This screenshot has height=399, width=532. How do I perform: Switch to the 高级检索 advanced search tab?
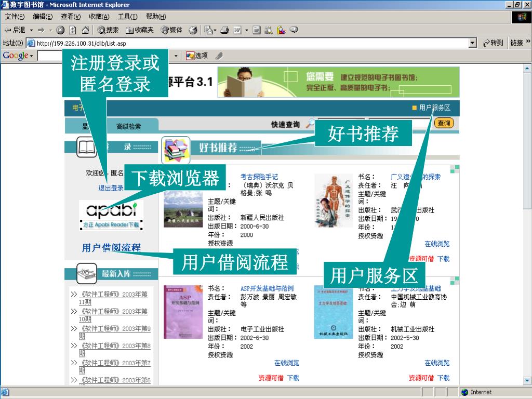(128, 126)
